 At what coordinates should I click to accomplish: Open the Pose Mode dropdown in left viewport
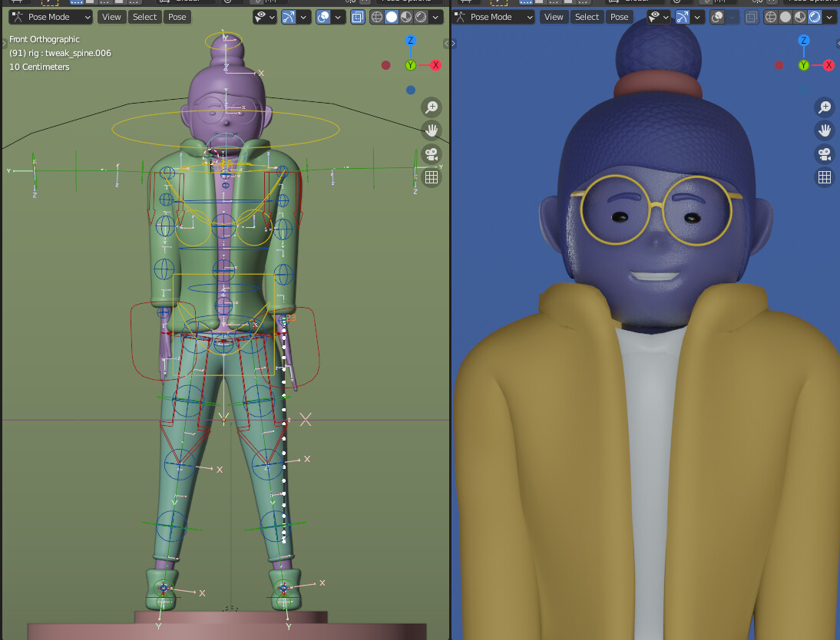pos(50,16)
